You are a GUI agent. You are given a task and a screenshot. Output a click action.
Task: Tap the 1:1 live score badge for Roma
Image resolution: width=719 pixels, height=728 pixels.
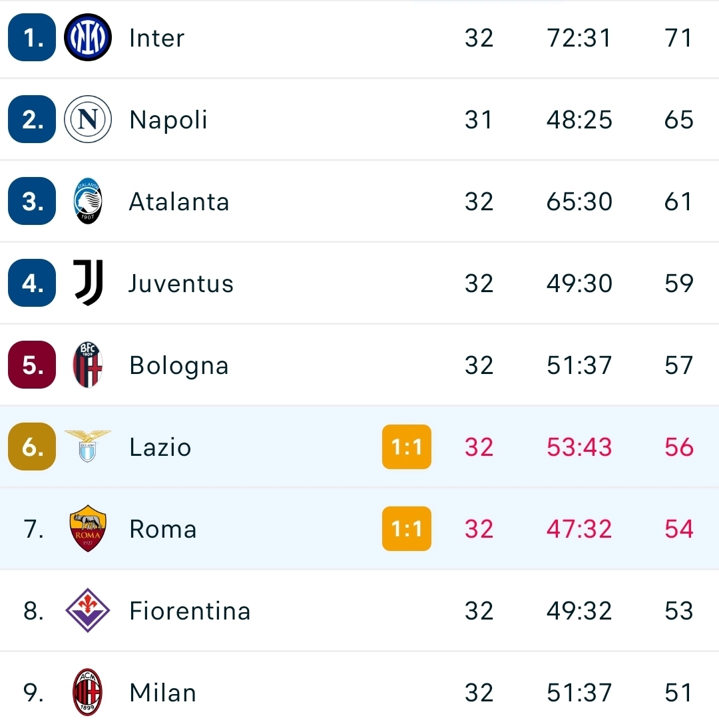406,528
